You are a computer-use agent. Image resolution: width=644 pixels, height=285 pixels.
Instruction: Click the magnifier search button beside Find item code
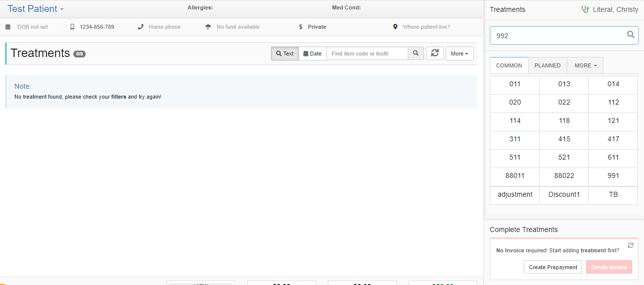pyautogui.click(x=416, y=54)
